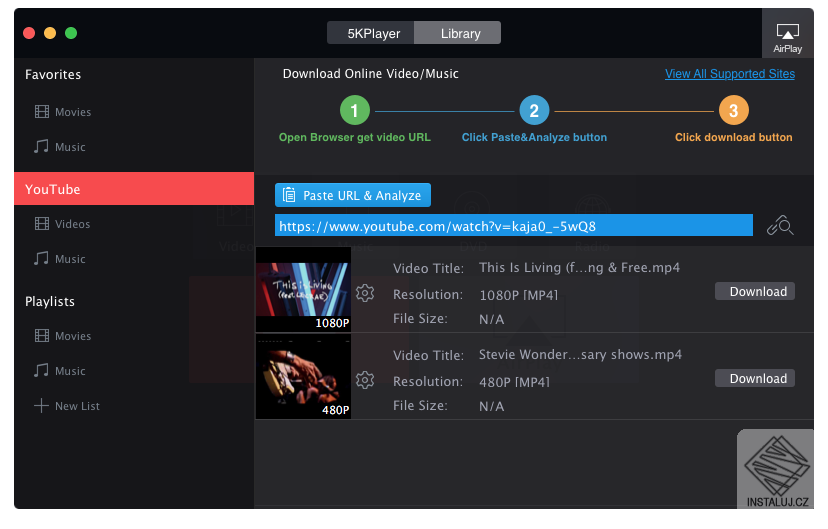The height and width of the screenshot is (529, 828).
Task: Click film icon next to Favorites Movies
Action: (42, 111)
